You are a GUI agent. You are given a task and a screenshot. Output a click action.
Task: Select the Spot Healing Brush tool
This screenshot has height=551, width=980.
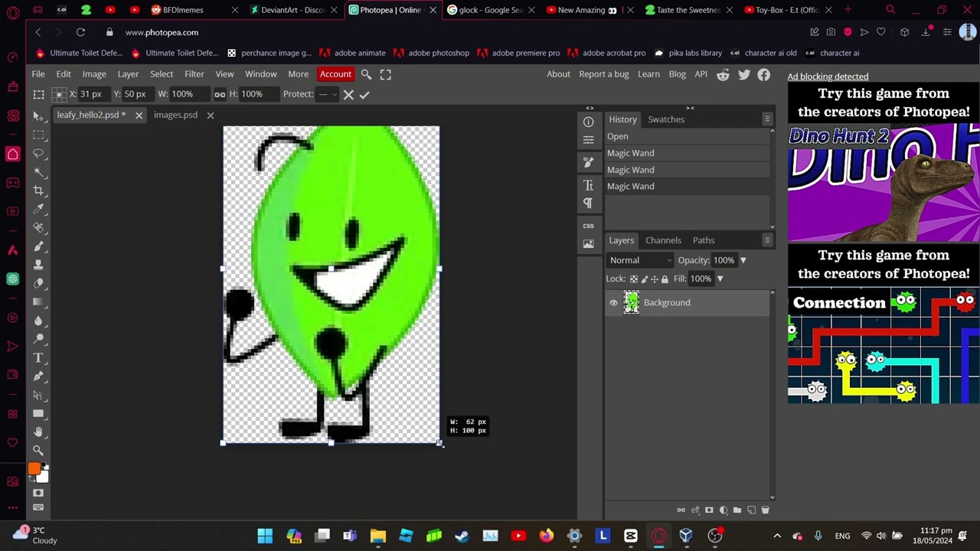38,227
